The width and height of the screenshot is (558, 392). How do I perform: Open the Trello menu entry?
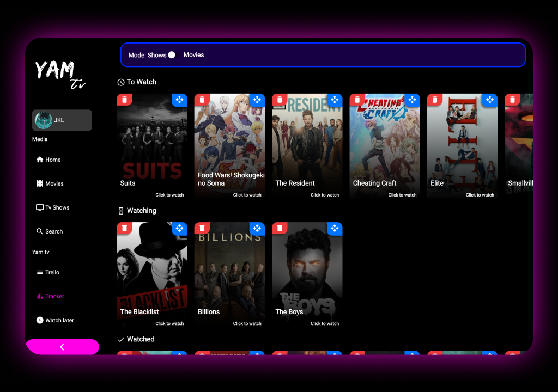click(x=52, y=272)
